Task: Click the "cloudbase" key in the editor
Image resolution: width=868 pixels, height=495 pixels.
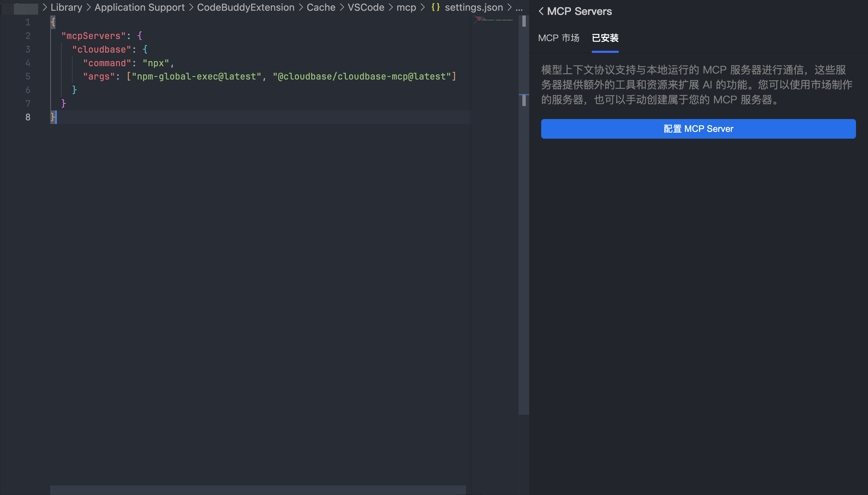Action: [102, 49]
